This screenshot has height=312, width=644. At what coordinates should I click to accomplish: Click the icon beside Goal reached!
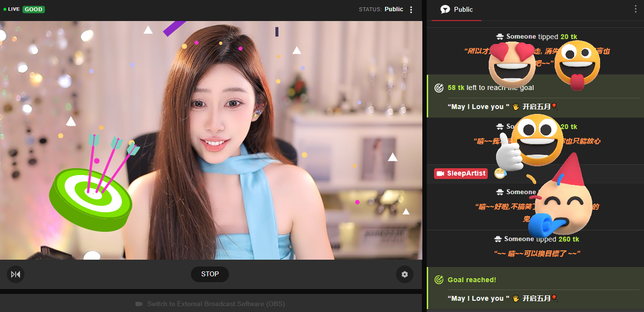coord(439,280)
